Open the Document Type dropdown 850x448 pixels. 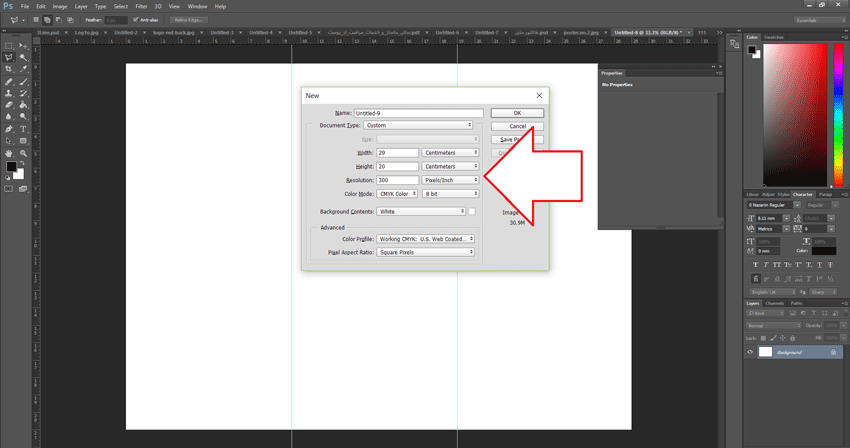point(418,125)
